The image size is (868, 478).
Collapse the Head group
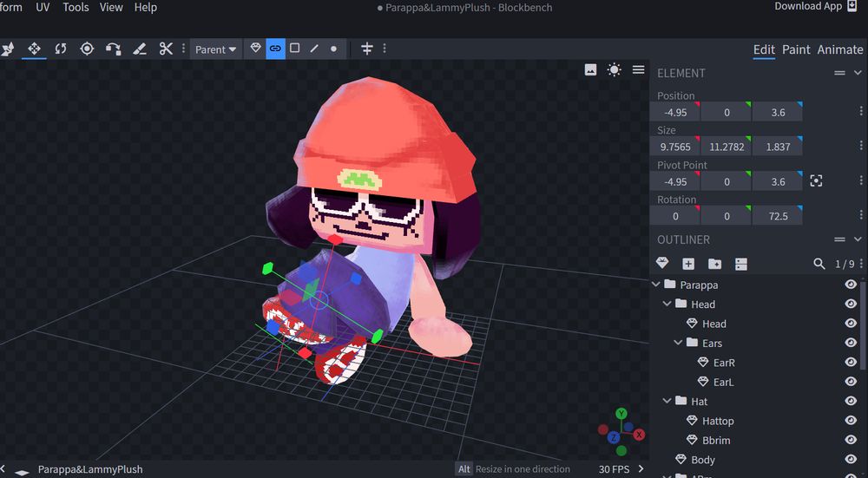(667, 304)
